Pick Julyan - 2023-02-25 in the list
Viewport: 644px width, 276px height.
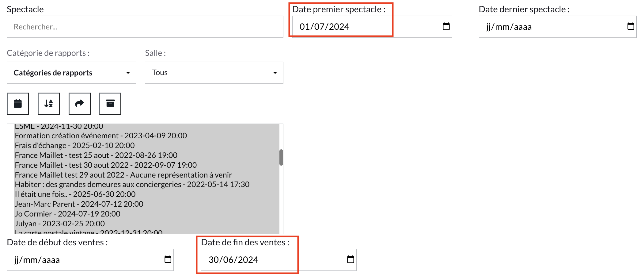pos(60,224)
